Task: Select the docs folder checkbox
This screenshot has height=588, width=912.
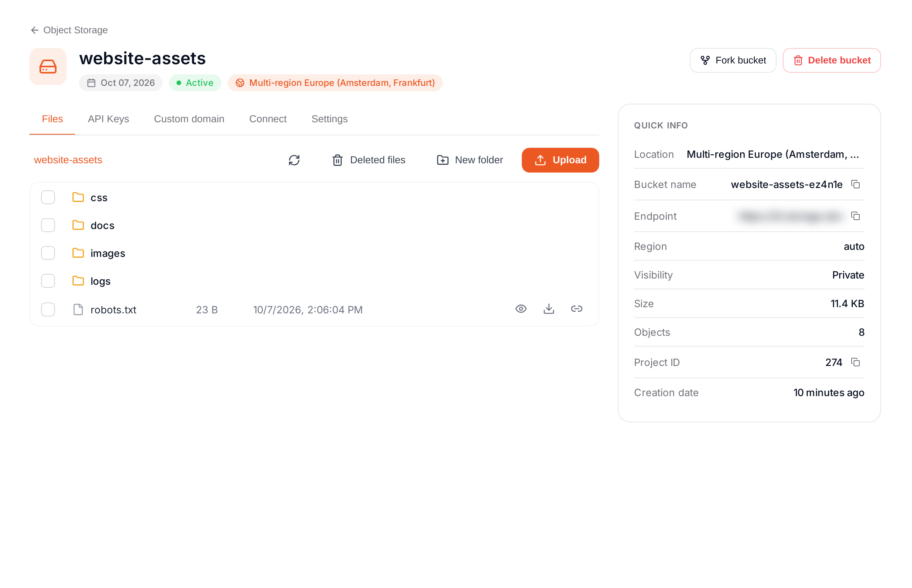Action: pos(48,225)
